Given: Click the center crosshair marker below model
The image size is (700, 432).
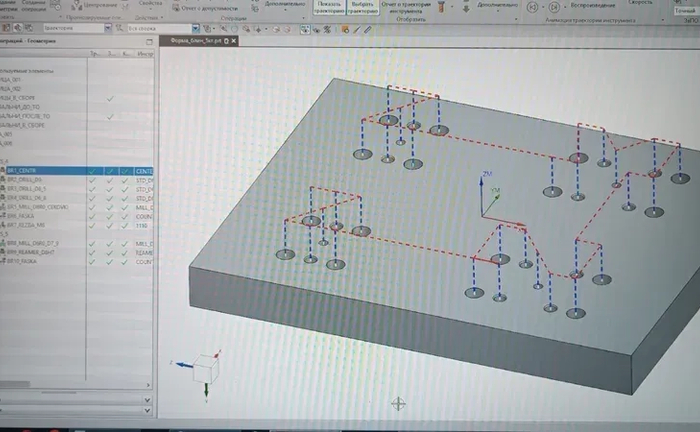Looking at the screenshot, I should (398, 403).
